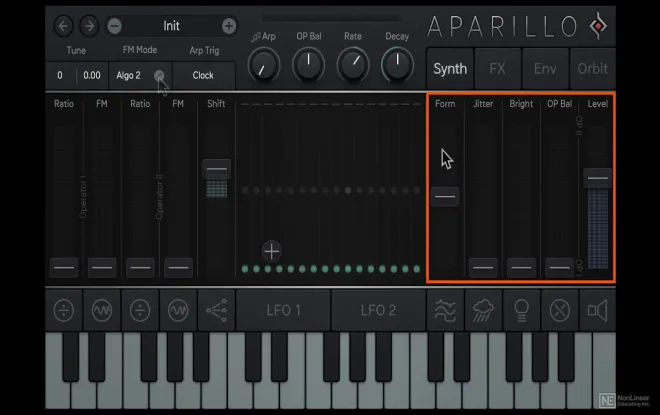
Task: Click the first black piano key
Action: click(x=70, y=357)
